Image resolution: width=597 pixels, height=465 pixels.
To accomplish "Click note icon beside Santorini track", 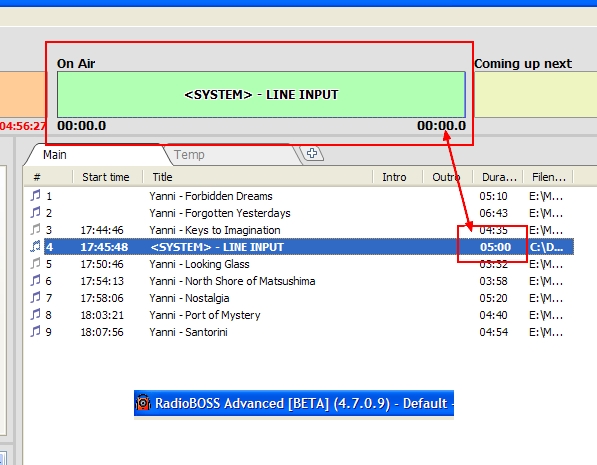I will [35, 332].
